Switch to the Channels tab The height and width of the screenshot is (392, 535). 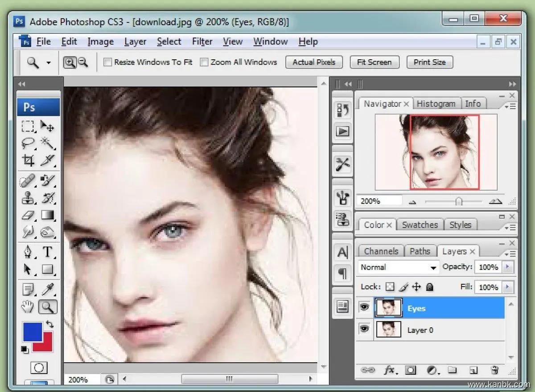click(381, 251)
